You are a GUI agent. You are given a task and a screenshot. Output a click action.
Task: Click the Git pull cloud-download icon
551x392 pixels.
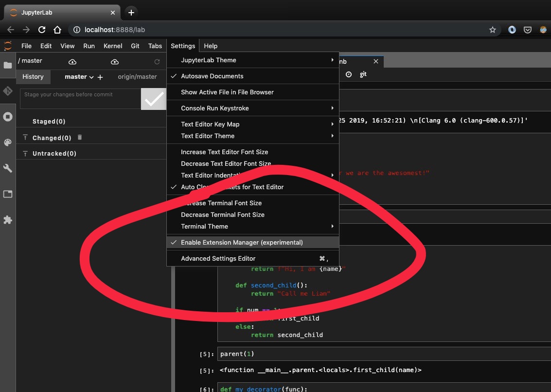72,62
